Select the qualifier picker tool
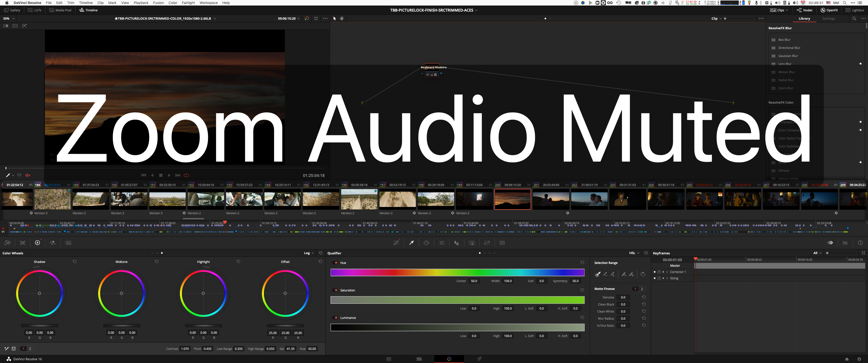Viewport: 868px width, 363px height. 598,274
